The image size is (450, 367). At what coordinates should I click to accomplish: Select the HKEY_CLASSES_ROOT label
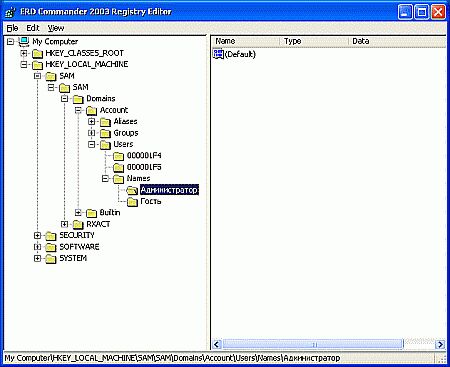(85, 53)
